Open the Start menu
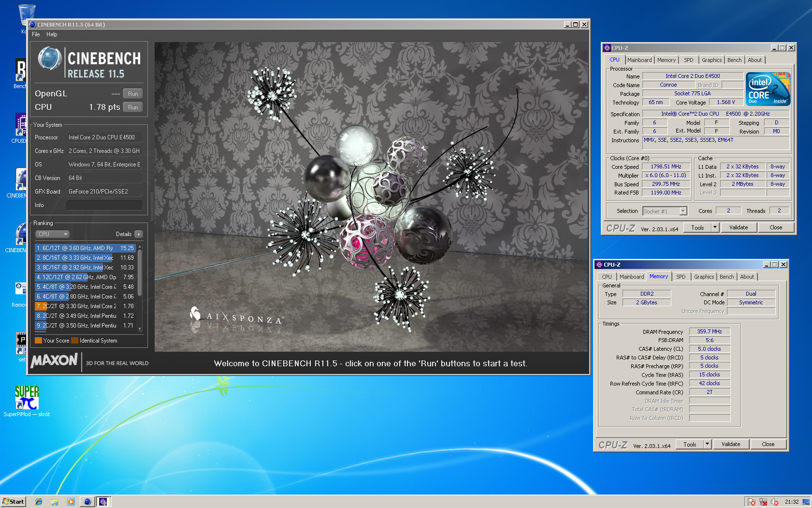The image size is (812, 508). click(x=13, y=502)
